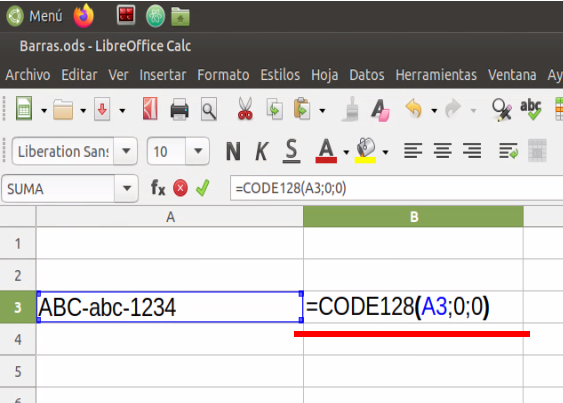563x403 pixels.
Task: Open the Menú launcher
Action: click(35, 16)
